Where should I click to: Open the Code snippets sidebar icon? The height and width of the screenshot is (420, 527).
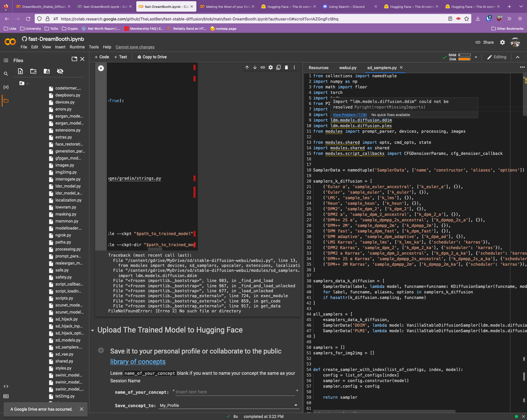[6, 386]
